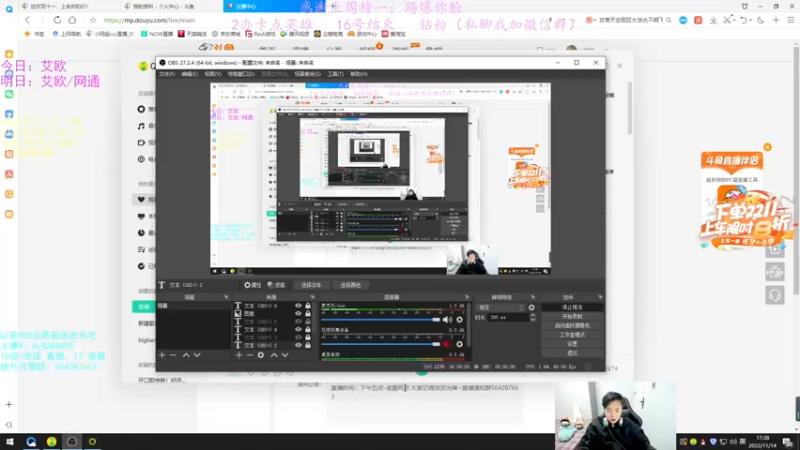Open second mixer channel settings gear
This screenshot has width=800, height=450.
(460, 344)
